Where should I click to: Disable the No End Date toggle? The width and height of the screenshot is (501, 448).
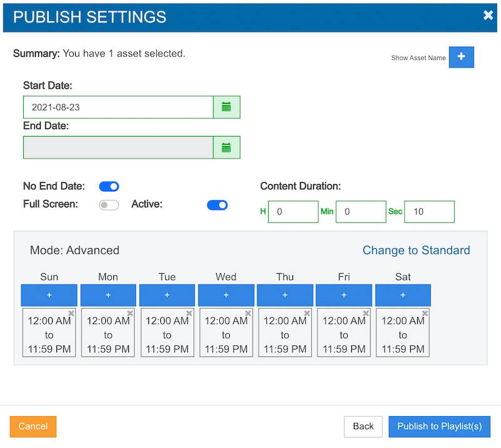click(109, 186)
